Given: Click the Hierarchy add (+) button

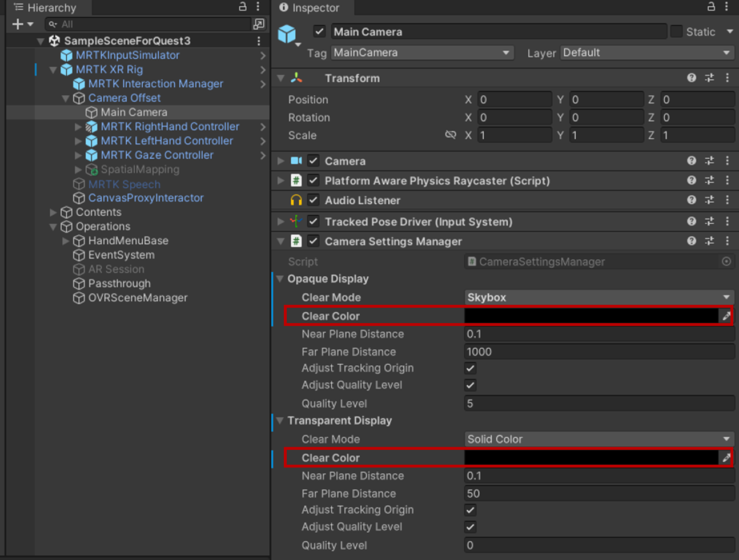Looking at the screenshot, I should (18, 24).
